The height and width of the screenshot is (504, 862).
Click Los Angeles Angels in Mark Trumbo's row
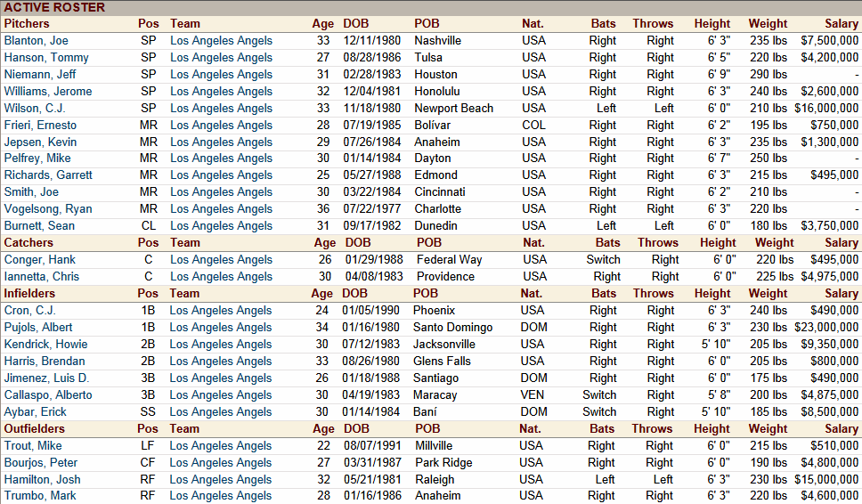coord(221,495)
